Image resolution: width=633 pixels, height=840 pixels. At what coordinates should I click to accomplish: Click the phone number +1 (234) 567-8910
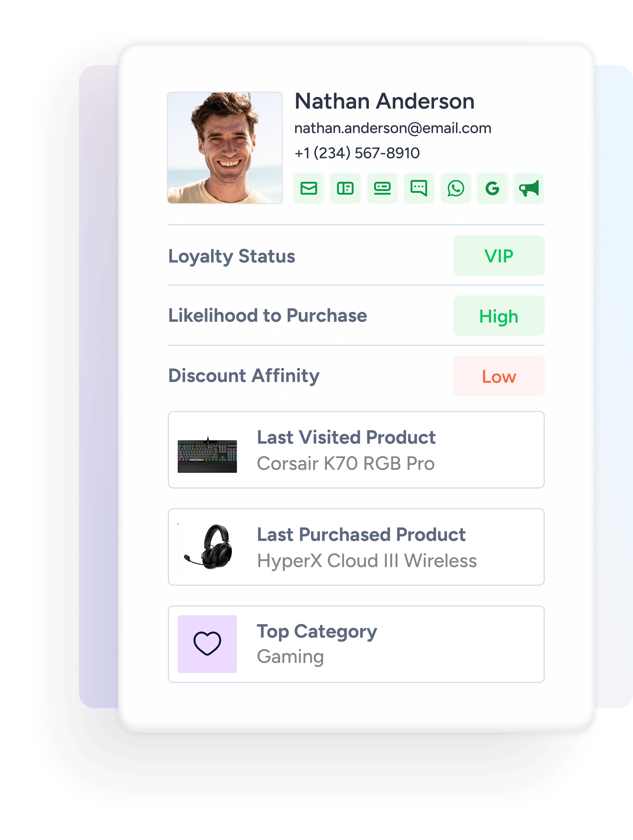coord(357,153)
